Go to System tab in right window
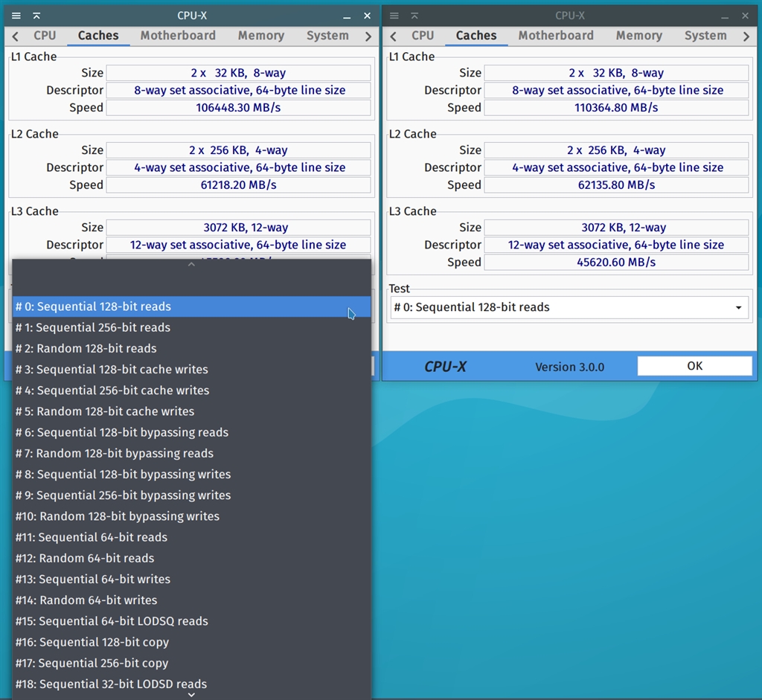Viewport: 762px width, 700px height. 705,36
